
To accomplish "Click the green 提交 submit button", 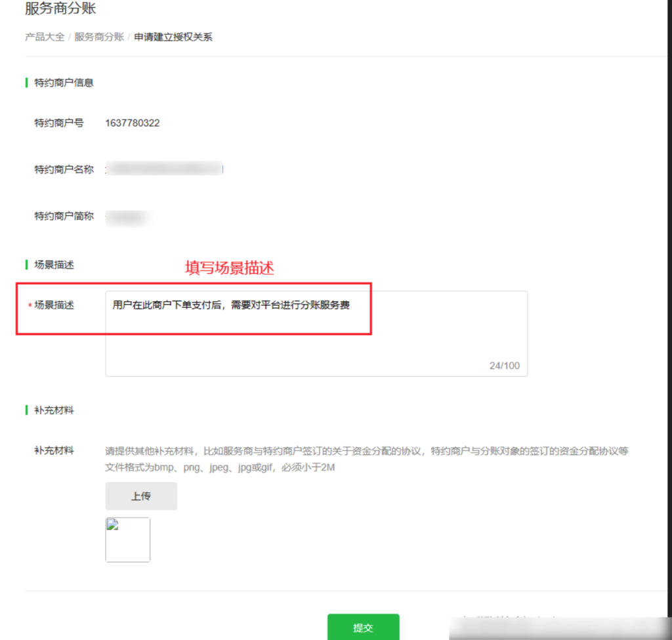I will click(x=364, y=627).
